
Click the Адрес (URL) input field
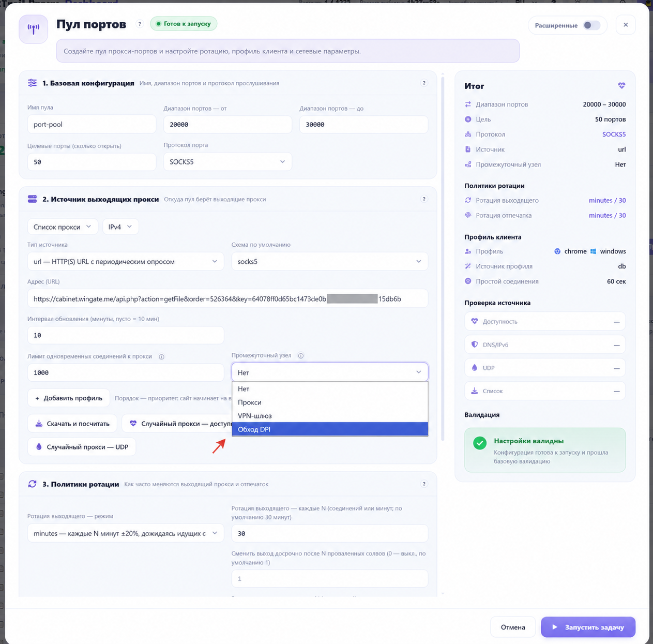point(227,298)
